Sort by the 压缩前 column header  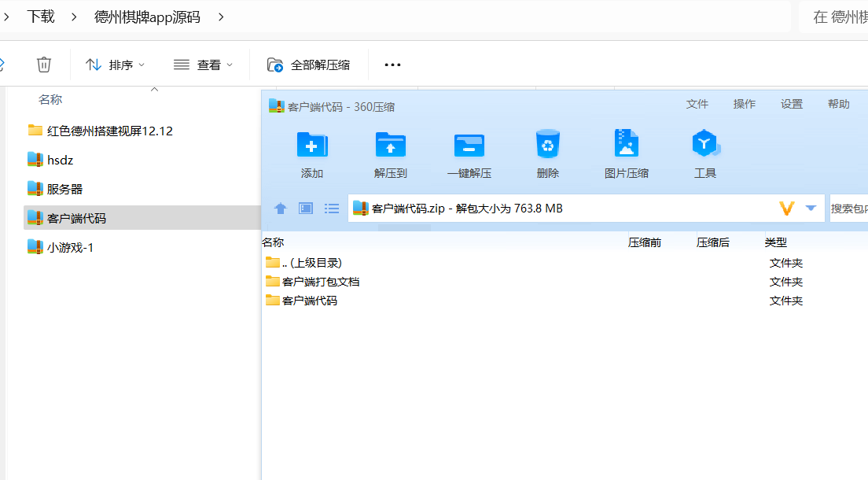coord(645,242)
